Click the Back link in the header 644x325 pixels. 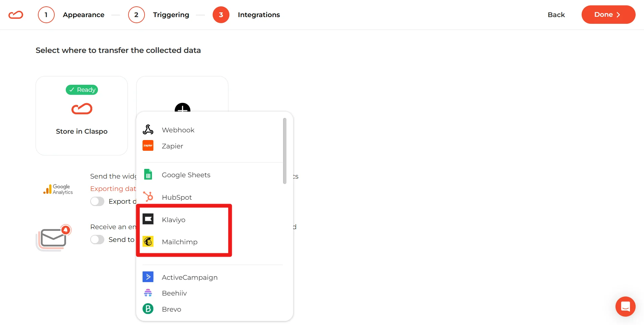pos(556,14)
